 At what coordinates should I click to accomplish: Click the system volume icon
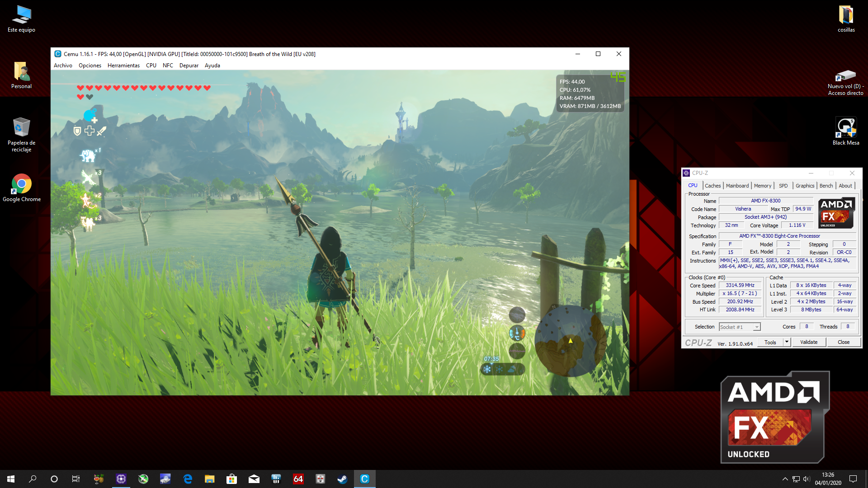coord(807,479)
